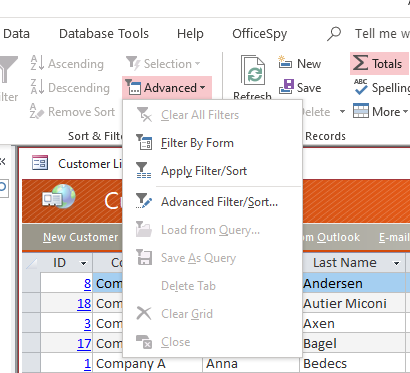Switch to the OfficeSpy tab
This screenshot has width=410, height=373.
click(259, 34)
